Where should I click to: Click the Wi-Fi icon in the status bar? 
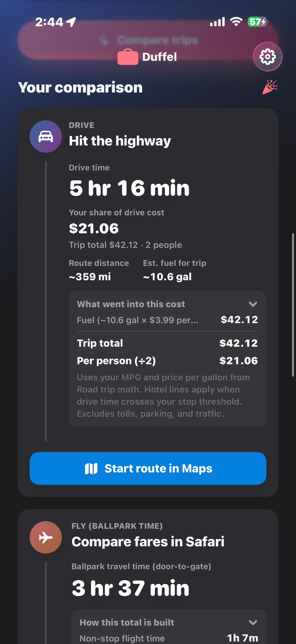coord(236,22)
